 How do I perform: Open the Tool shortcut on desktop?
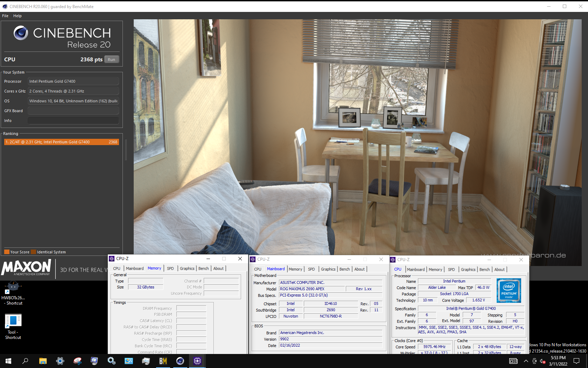(x=13, y=327)
